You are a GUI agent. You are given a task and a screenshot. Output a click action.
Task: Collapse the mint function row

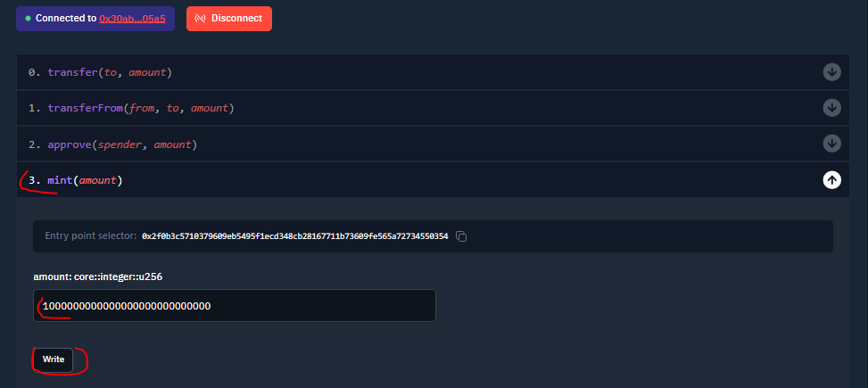[x=831, y=179]
